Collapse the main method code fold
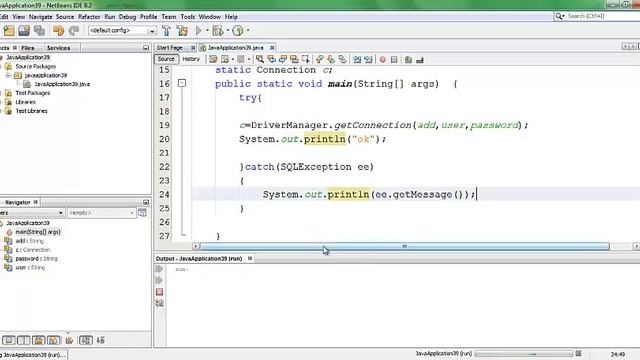The width and height of the screenshot is (640, 360). 182,83
